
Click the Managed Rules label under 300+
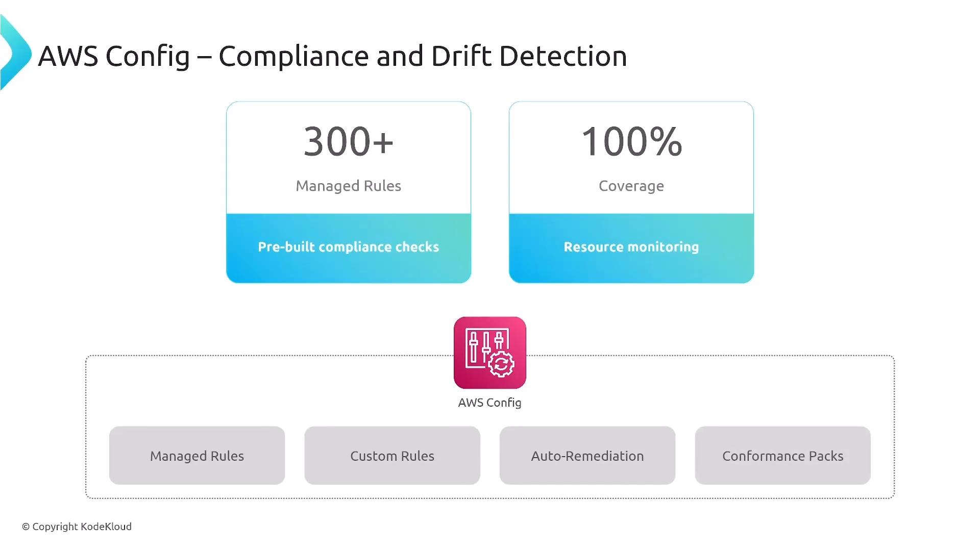[x=349, y=186]
